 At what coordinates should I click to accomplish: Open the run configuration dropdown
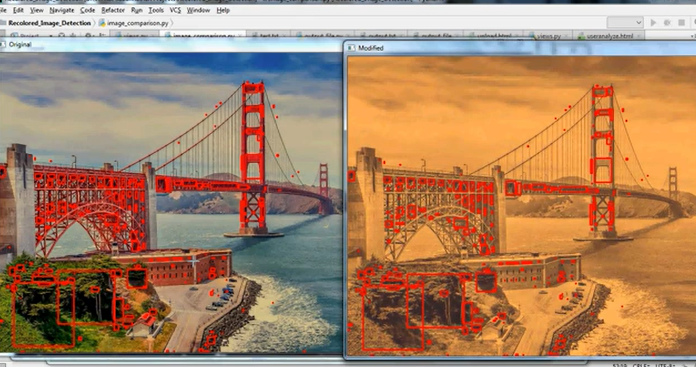click(x=625, y=22)
